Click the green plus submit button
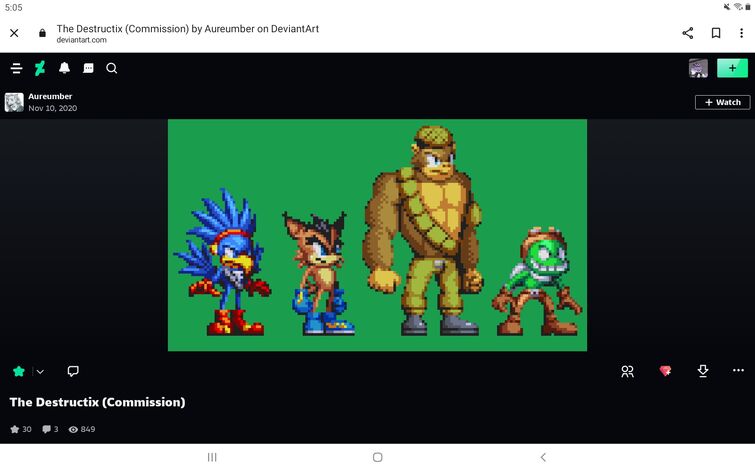 [732, 68]
